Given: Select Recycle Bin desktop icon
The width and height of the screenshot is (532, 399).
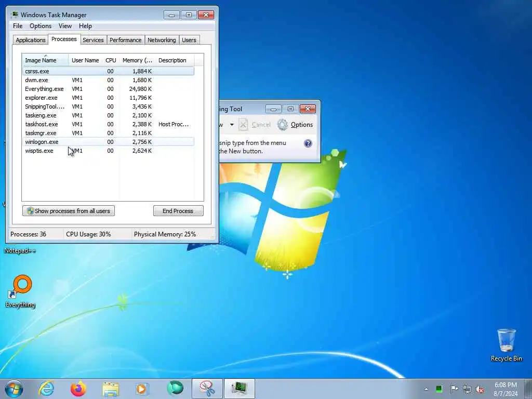Looking at the screenshot, I should 506,345.
